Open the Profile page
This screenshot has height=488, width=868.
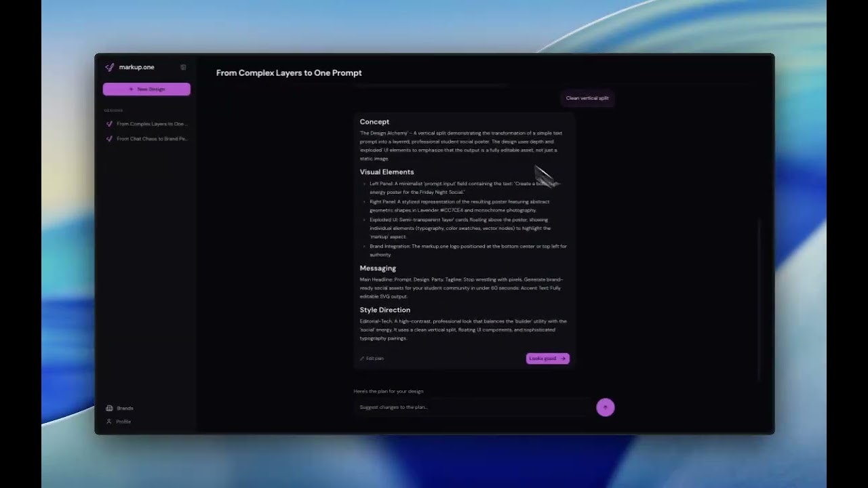[119, 422]
